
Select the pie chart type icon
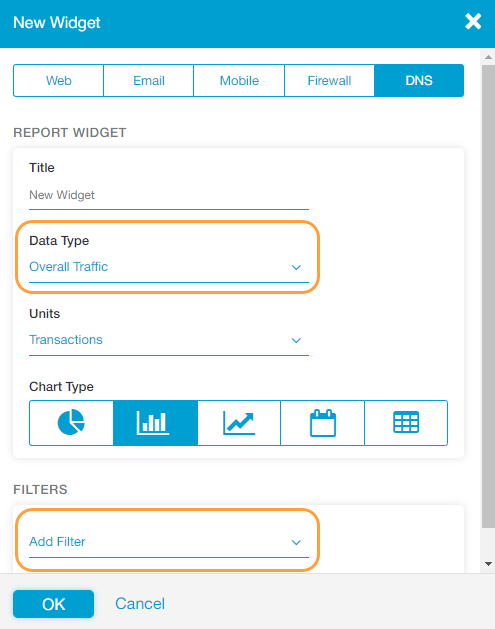pos(71,422)
